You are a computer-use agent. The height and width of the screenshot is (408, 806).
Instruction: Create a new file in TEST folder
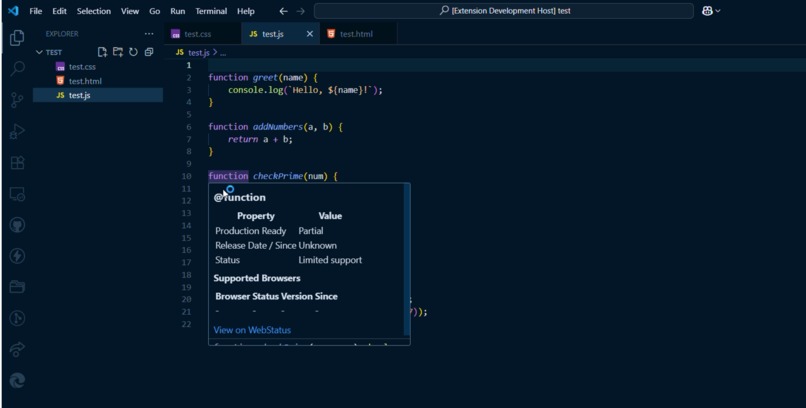[102, 52]
